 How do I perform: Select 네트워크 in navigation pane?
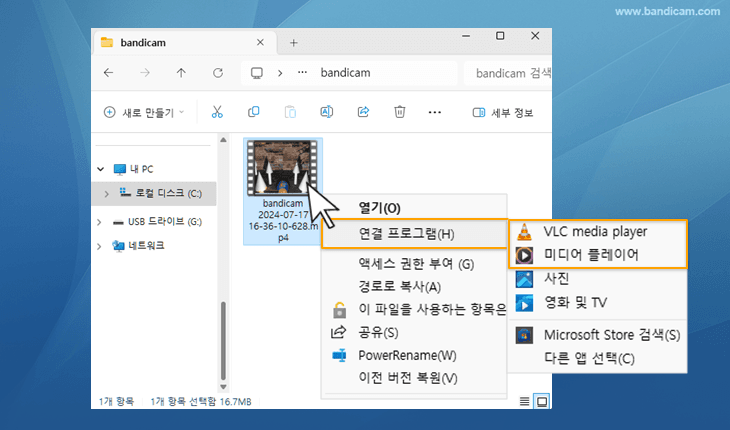coord(146,246)
